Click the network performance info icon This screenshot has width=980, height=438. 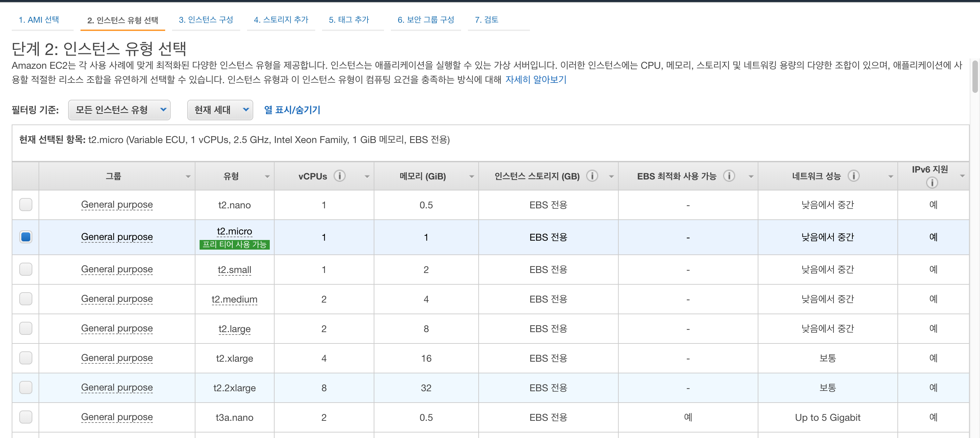point(853,176)
